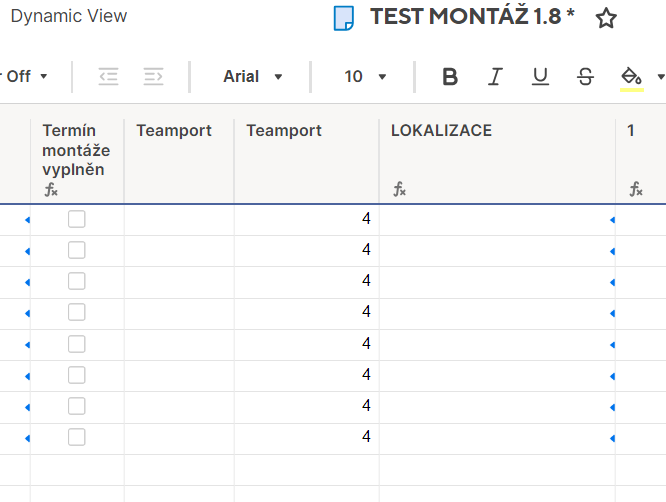The width and height of the screenshot is (666, 502).
Task: Apply italic formatting
Action: 495,77
